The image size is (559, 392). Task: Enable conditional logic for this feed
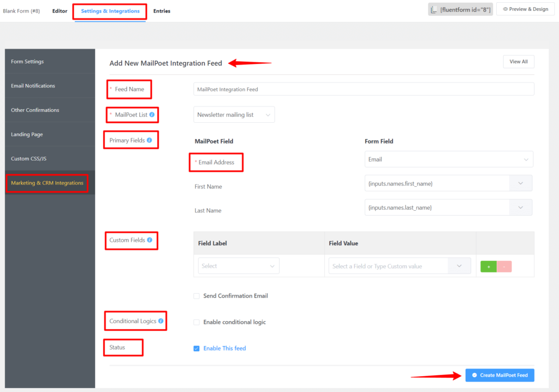coord(196,322)
